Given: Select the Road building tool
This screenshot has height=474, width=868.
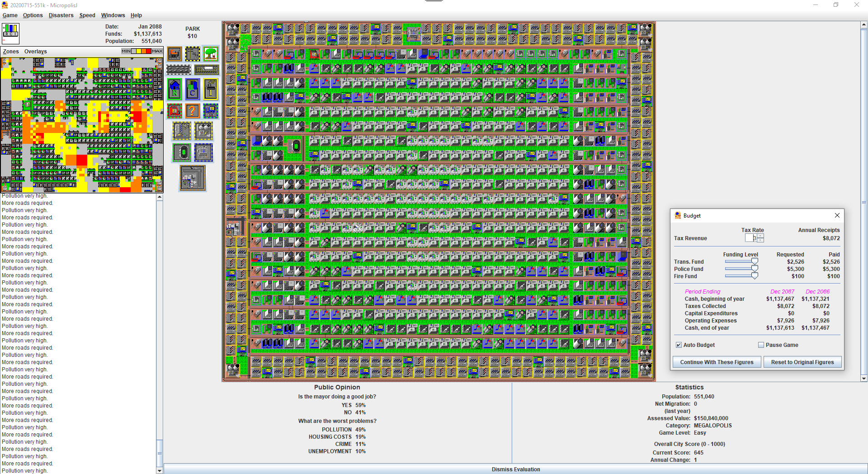Looking at the screenshot, I should (x=179, y=70).
